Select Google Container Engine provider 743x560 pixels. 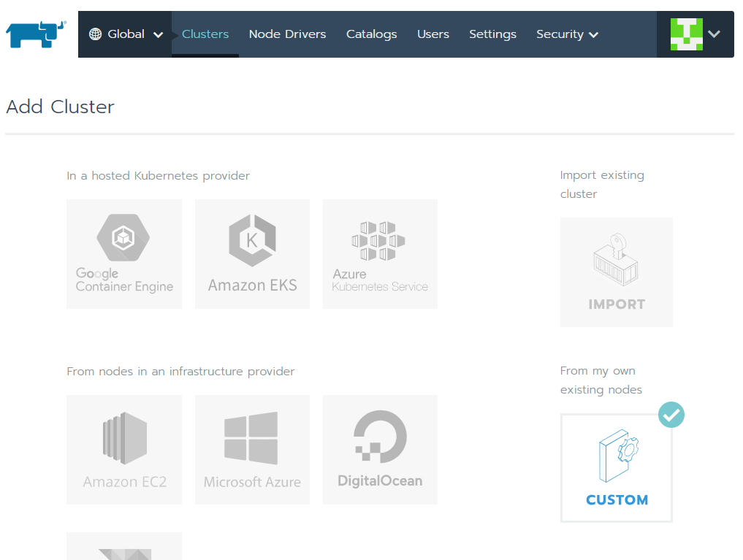(124, 254)
